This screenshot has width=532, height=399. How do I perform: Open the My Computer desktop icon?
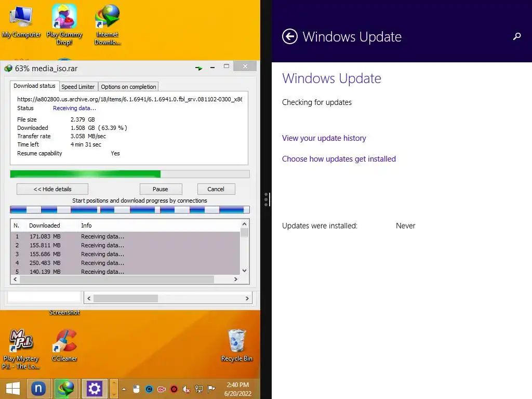[21, 22]
